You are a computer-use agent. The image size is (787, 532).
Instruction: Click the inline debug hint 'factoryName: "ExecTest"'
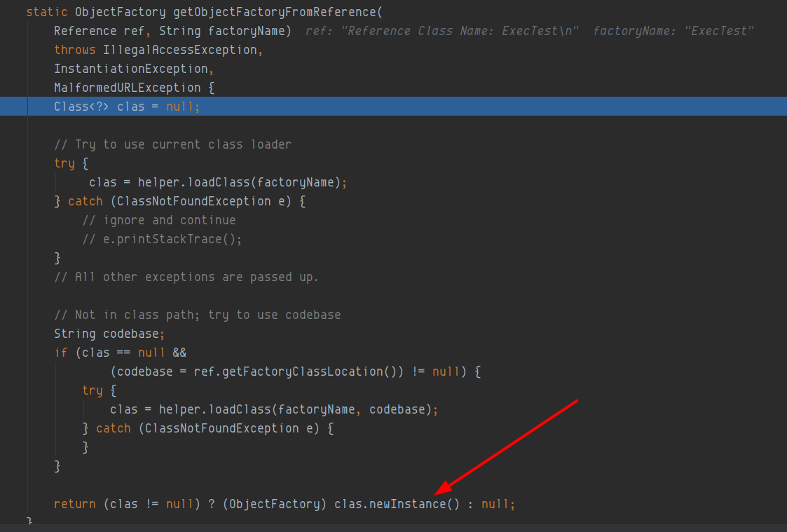click(x=673, y=31)
